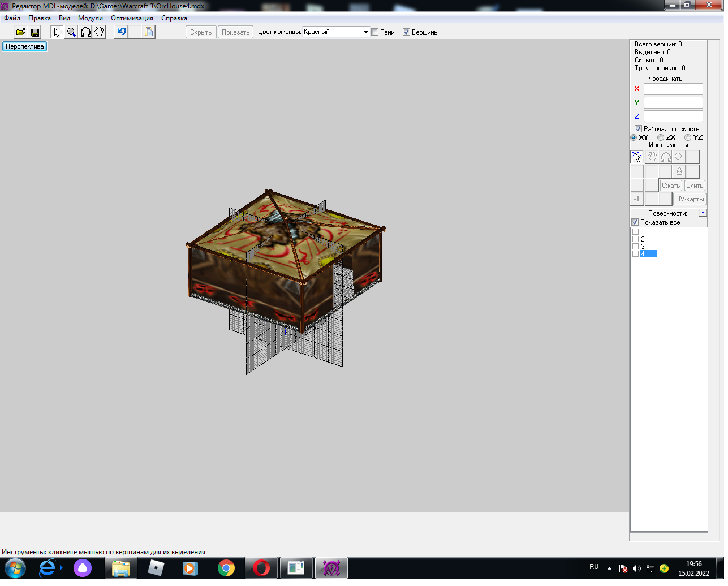Image resolution: width=728 pixels, height=586 pixels.
Task: Pick the hand pan tool in toolbar
Action: coord(100,32)
